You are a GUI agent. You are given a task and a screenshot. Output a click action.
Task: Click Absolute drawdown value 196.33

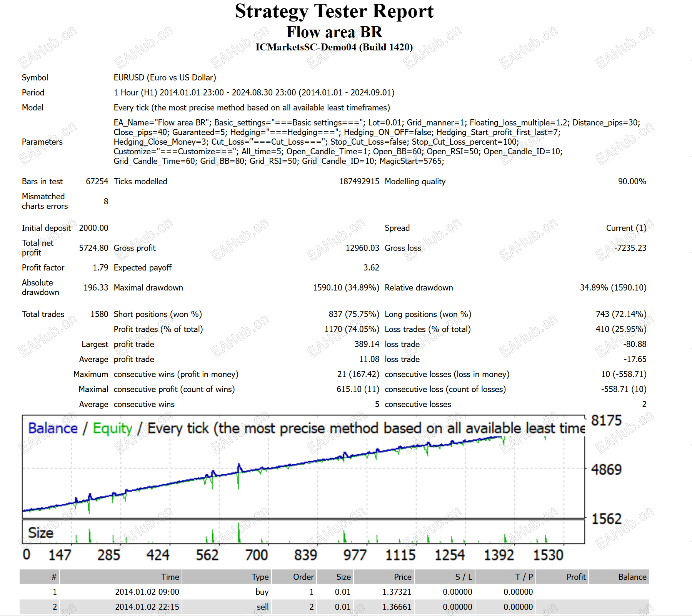(x=96, y=288)
